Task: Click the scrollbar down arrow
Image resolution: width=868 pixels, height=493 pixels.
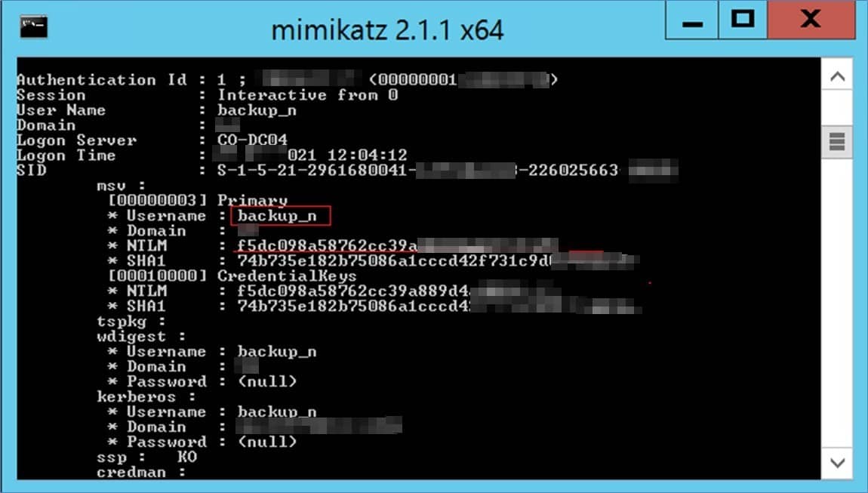Action: 837,463
